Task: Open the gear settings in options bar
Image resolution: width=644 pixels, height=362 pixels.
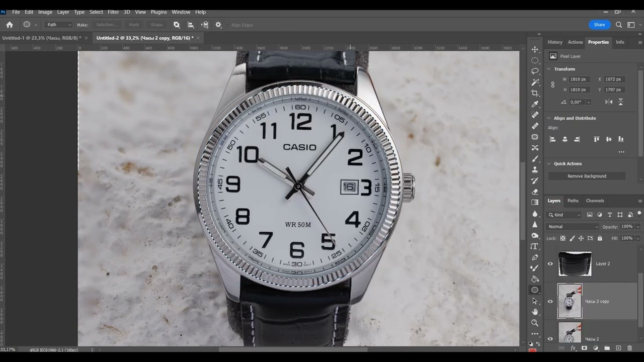Action: tap(218, 25)
